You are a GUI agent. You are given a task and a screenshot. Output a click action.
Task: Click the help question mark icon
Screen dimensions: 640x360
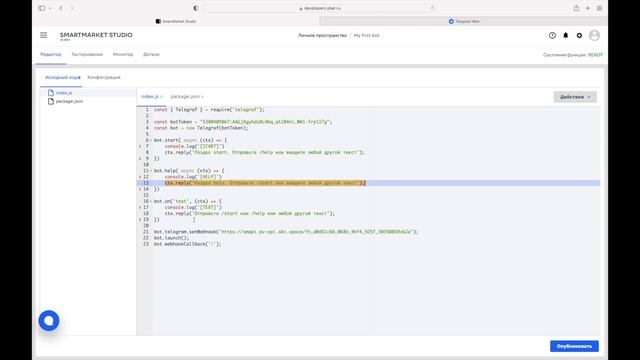(552, 36)
